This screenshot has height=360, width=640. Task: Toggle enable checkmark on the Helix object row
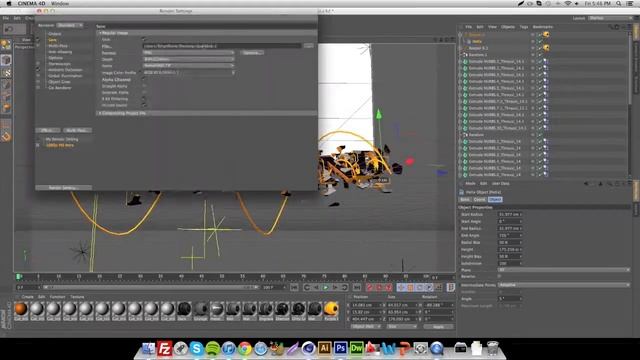539,42
